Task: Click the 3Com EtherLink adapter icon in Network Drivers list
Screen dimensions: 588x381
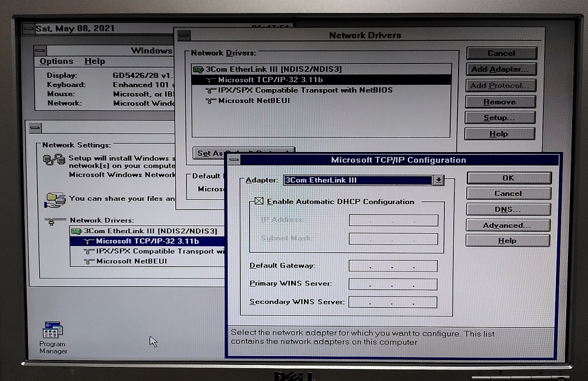Action: pos(198,69)
